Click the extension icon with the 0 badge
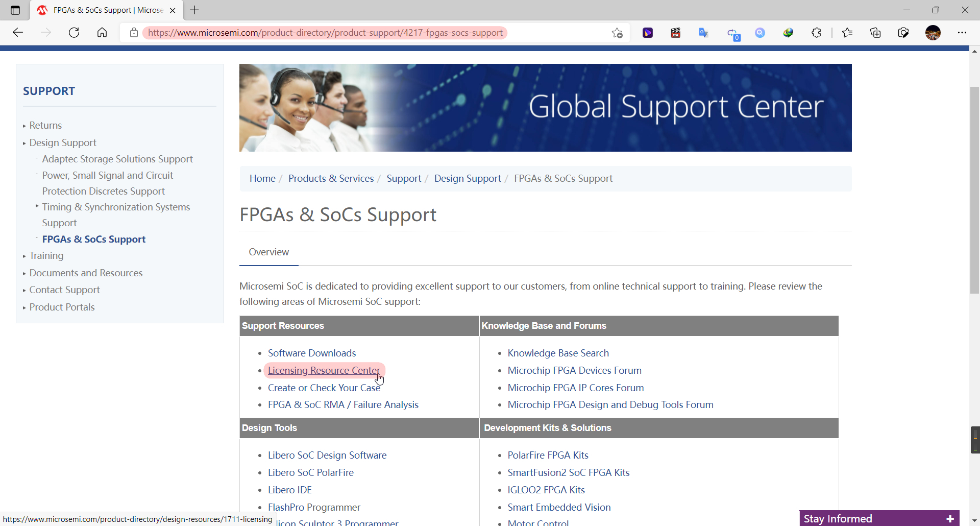 [x=733, y=34]
